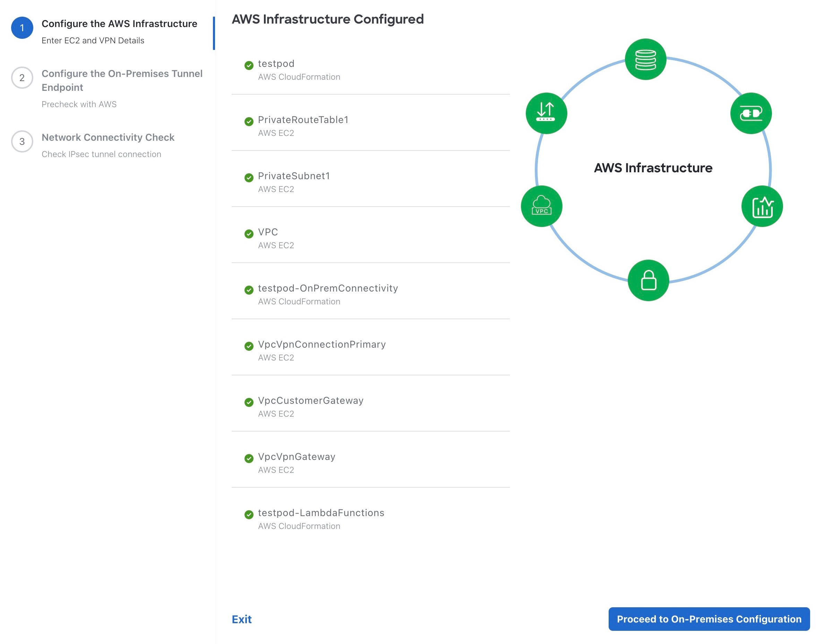Go to step 2 On-Premises Tunnel Endpoint
The width and height of the screenshot is (824, 644).
[x=121, y=80]
